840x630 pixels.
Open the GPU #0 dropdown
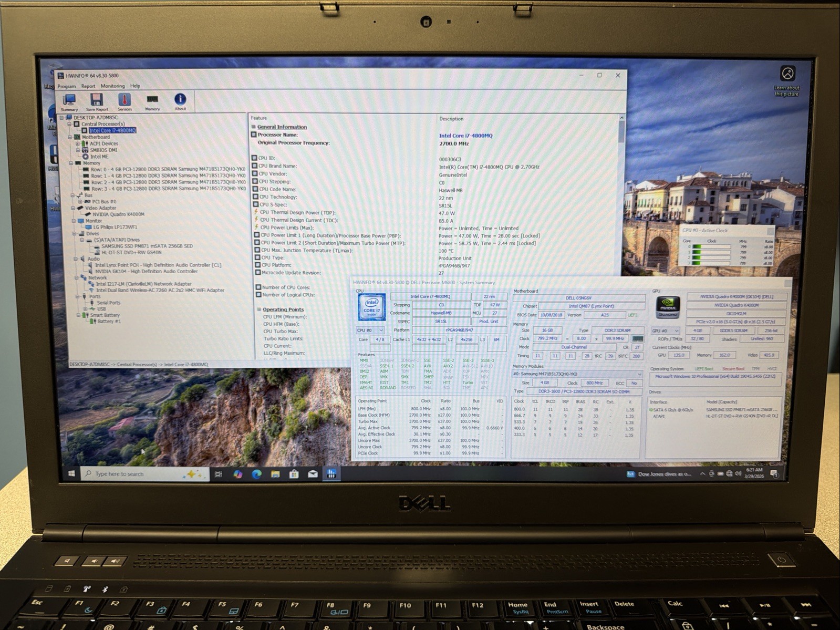pyautogui.click(x=665, y=331)
